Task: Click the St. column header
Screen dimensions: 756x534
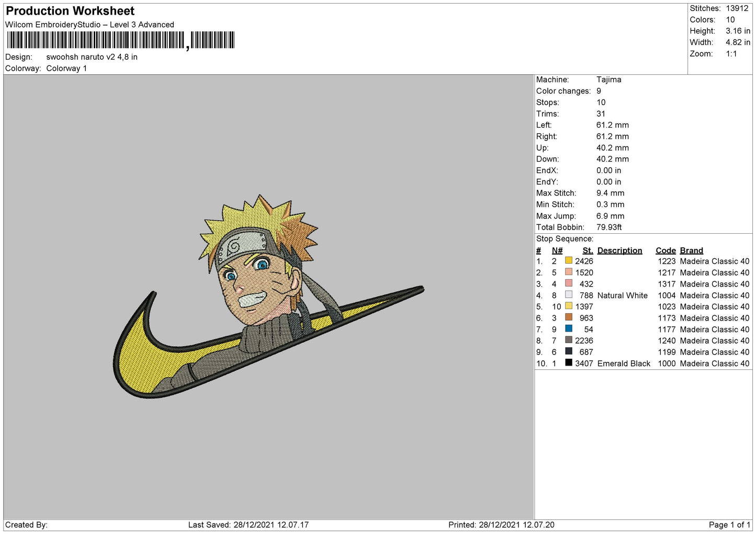Action: (x=588, y=251)
